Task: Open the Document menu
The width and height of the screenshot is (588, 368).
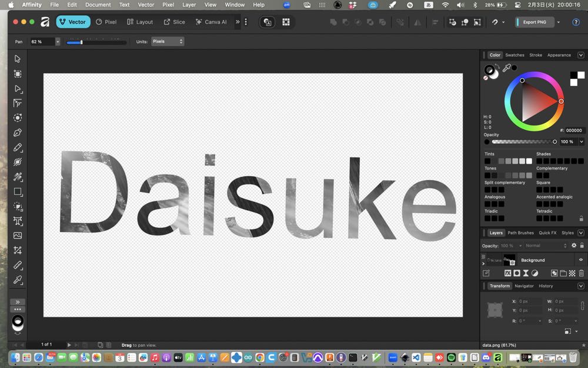Action: click(98, 5)
